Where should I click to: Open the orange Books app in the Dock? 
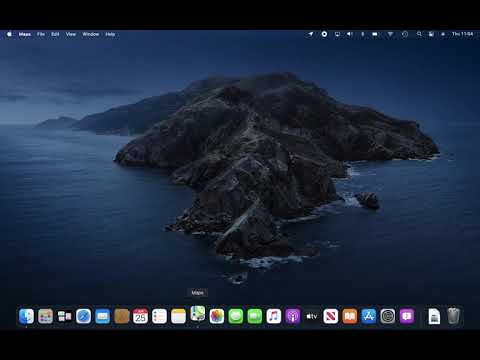pos(350,316)
